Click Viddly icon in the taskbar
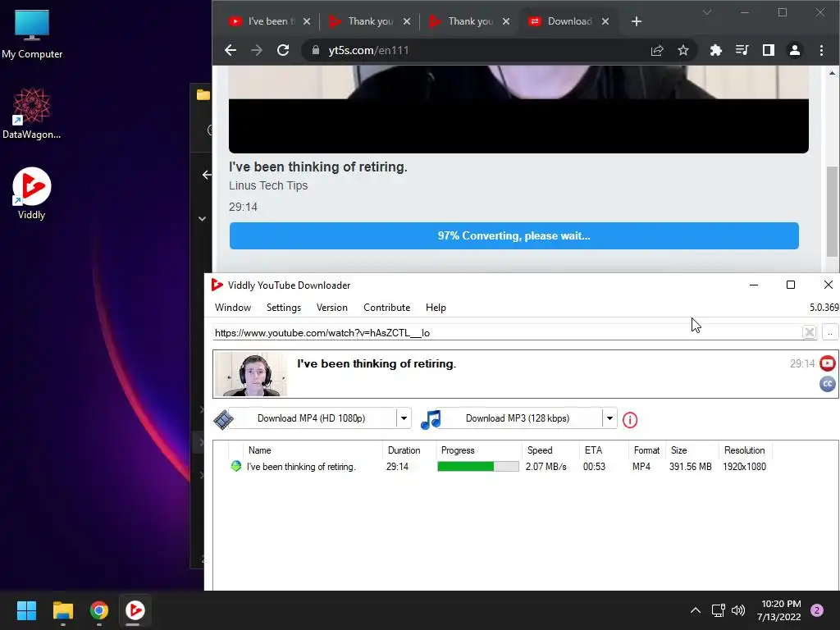This screenshot has height=630, width=840. 135,610
